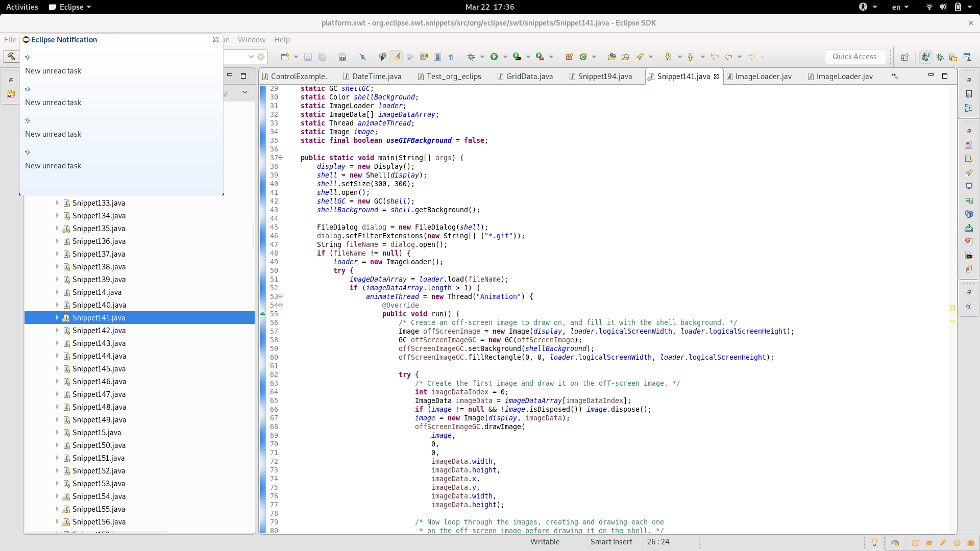The width and height of the screenshot is (980, 551).
Task: Expand the Snippet142.java tree node
Action: [x=57, y=331]
